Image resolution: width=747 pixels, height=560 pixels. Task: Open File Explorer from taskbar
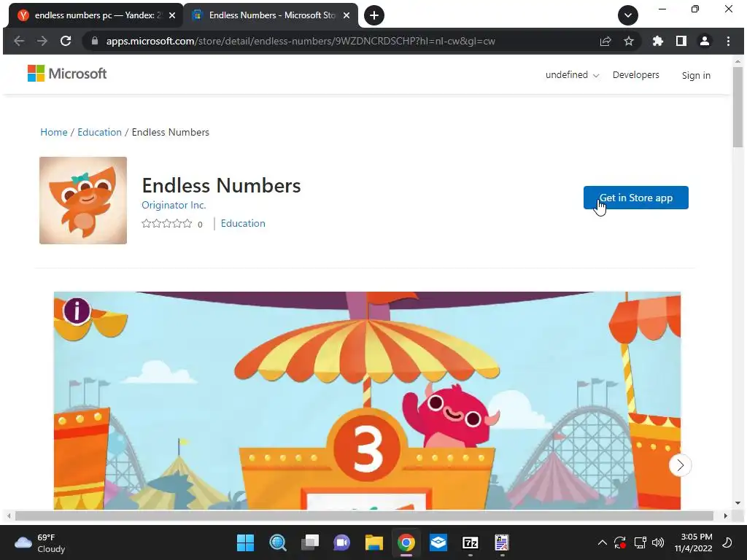(374, 542)
